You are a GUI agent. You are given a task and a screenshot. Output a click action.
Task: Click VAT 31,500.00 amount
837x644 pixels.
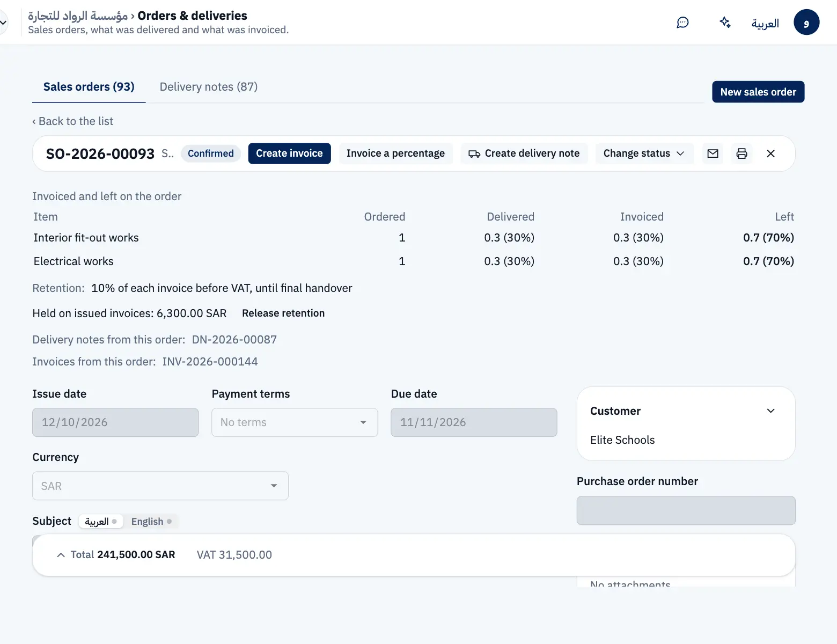click(234, 555)
